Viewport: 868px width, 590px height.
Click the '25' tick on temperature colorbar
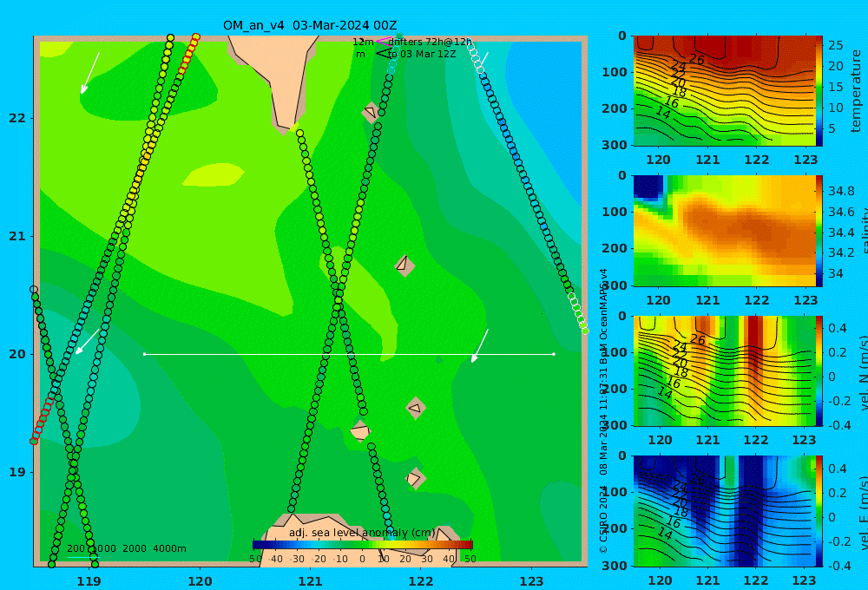tap(835, 45)
